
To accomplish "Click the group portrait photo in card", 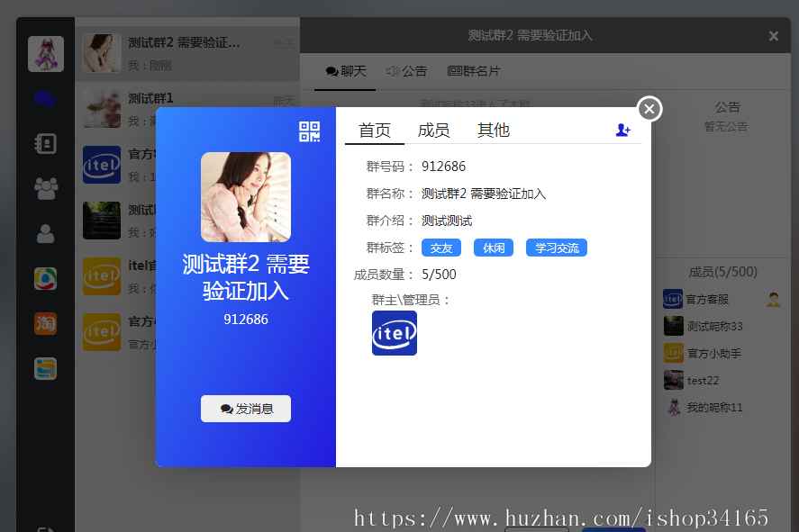I will click(x=246, y=197).
